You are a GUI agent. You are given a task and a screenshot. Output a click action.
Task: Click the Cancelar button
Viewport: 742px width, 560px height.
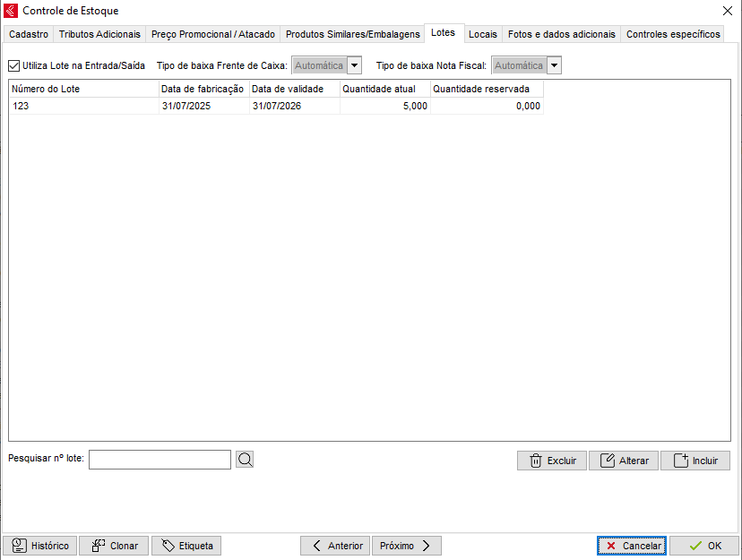pyautogui.click(x=632, y=546)
